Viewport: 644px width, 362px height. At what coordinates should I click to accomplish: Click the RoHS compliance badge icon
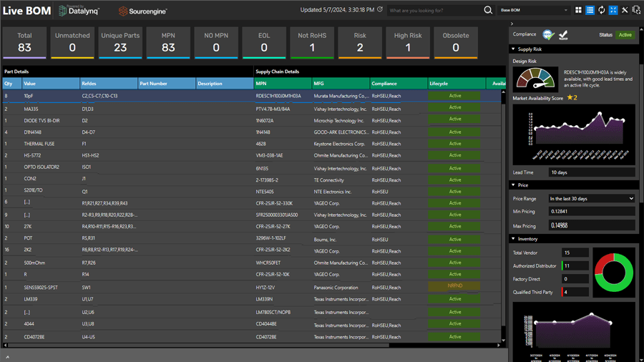point(548,35)
